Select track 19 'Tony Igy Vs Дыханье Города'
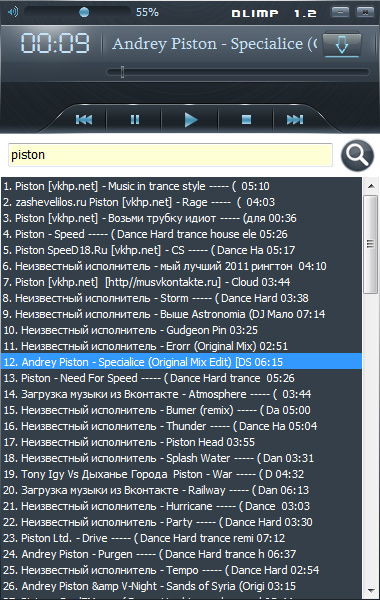380x600 pixels. [181, 474]
